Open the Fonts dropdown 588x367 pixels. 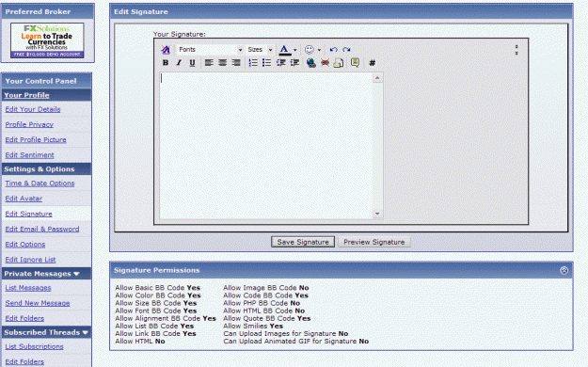pyautogui.click(x=210, y=50)
